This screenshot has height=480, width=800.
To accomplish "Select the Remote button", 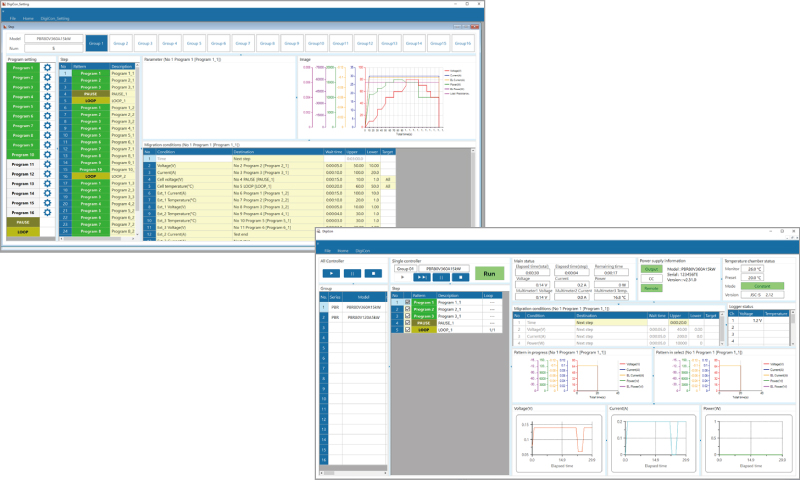I will pos(650,287).
